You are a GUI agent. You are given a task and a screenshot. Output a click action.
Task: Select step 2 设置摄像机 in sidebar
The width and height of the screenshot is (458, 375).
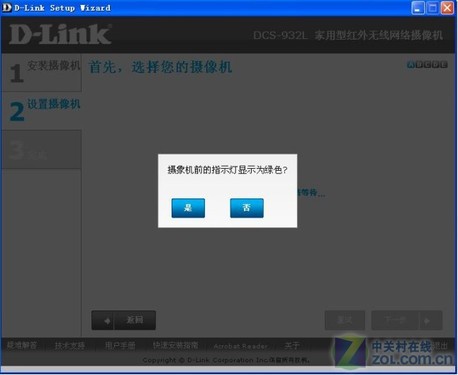[42, 111]
